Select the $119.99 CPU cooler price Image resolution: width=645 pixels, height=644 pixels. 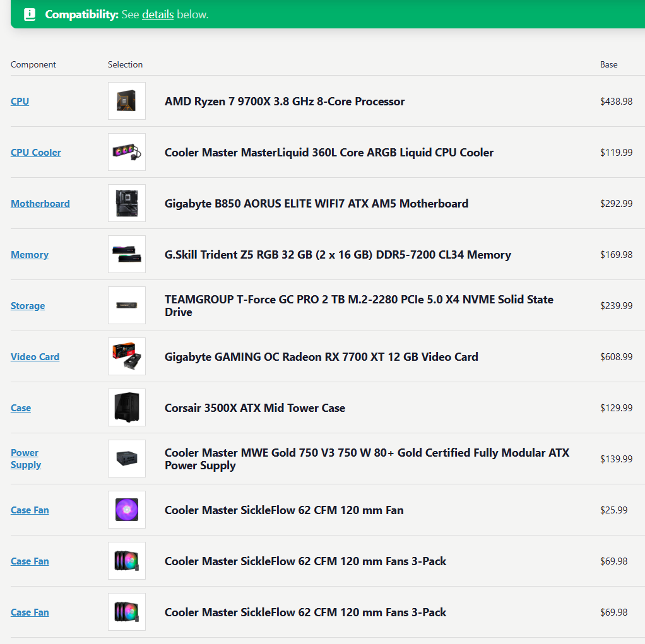tap(616, 152)
